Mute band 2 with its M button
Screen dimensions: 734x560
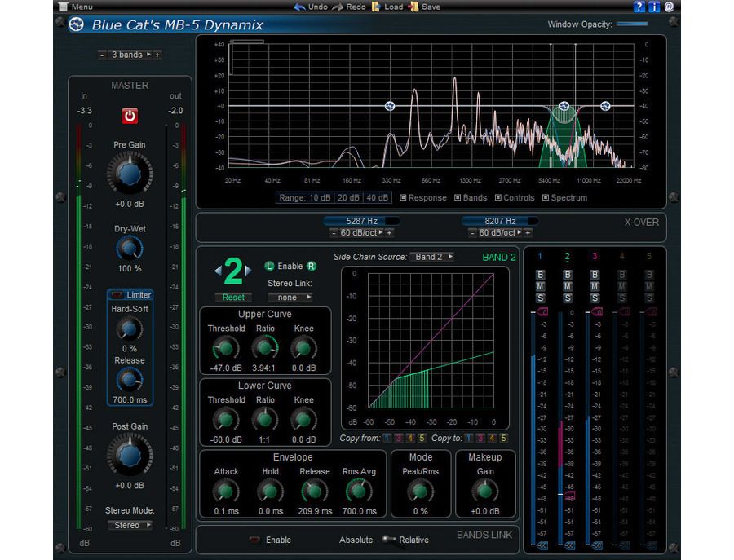[568, 286]
